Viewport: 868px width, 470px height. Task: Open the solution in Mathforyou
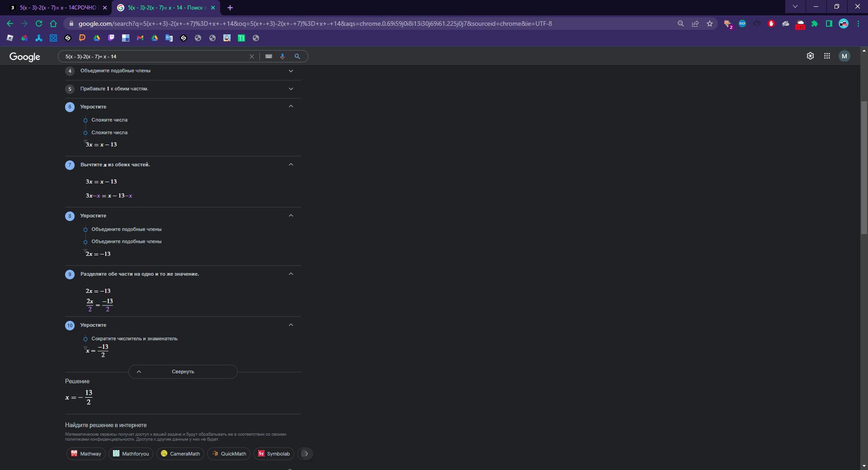[131, 454]
